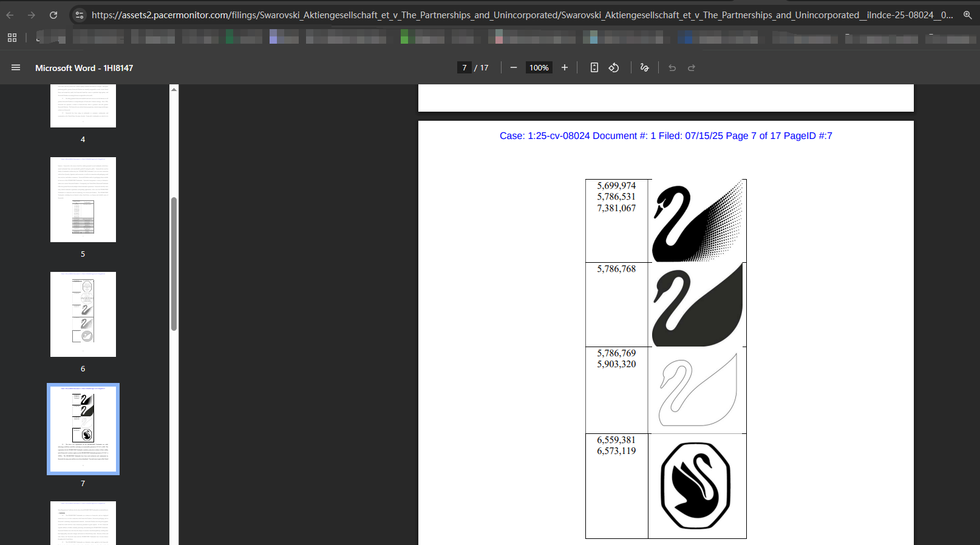Click the zoom in plus button
Screen dimensions: 980x545
click(565, 68)
